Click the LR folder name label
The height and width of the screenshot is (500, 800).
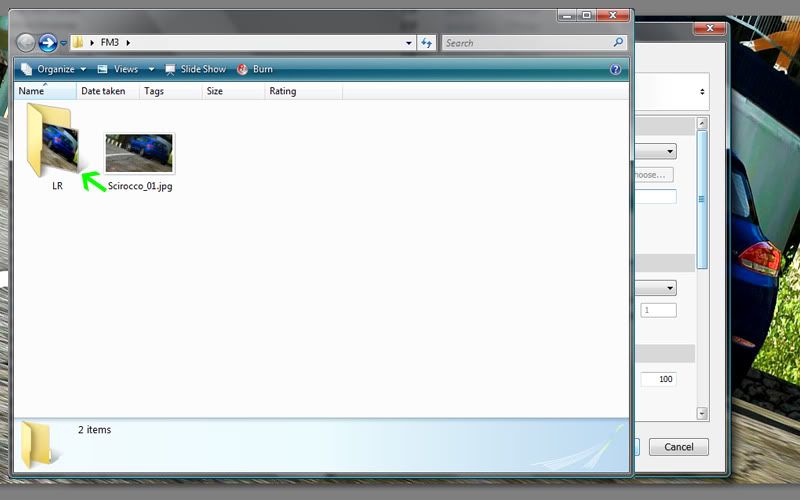click(x=57, y=186)
